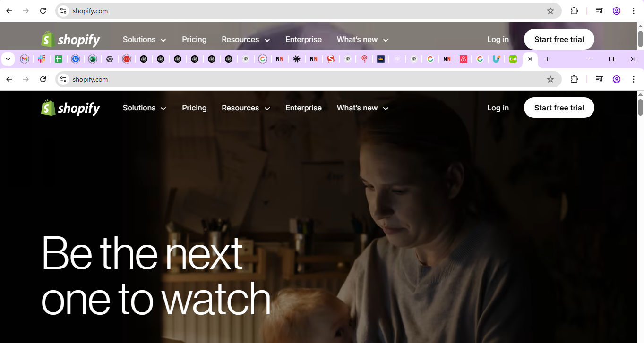Click the back navigation arrow
Viewport: 644px width, 343px height.
click(x=9, y=79)
